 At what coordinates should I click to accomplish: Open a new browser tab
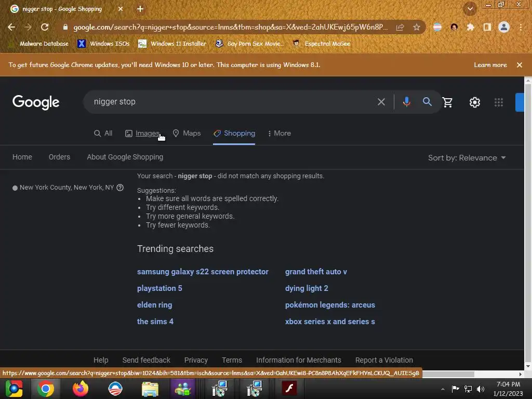coord(140,9)
